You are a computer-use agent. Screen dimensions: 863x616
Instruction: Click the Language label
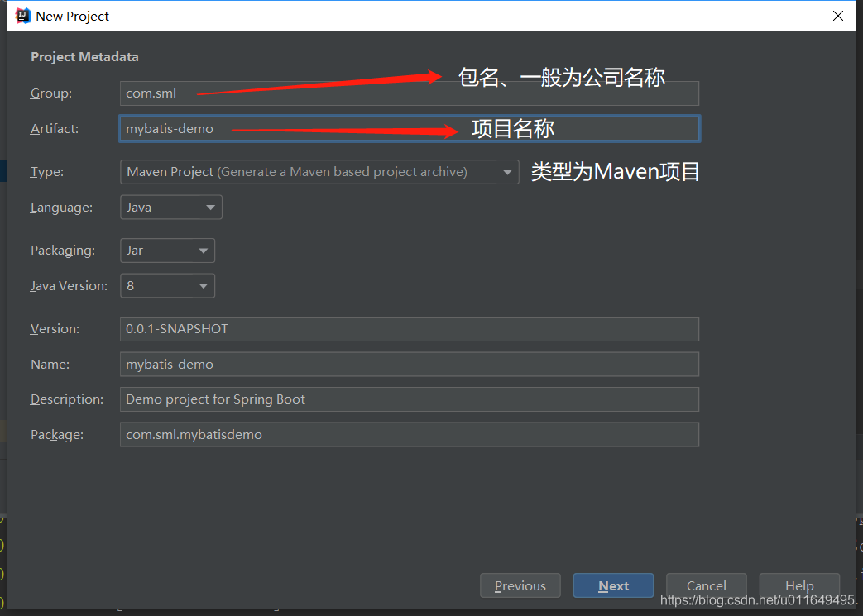tap(61, 208)
